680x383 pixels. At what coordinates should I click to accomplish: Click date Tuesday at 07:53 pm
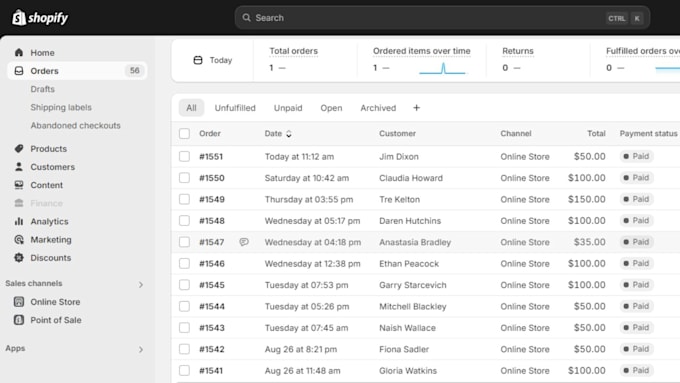point(306,285)
